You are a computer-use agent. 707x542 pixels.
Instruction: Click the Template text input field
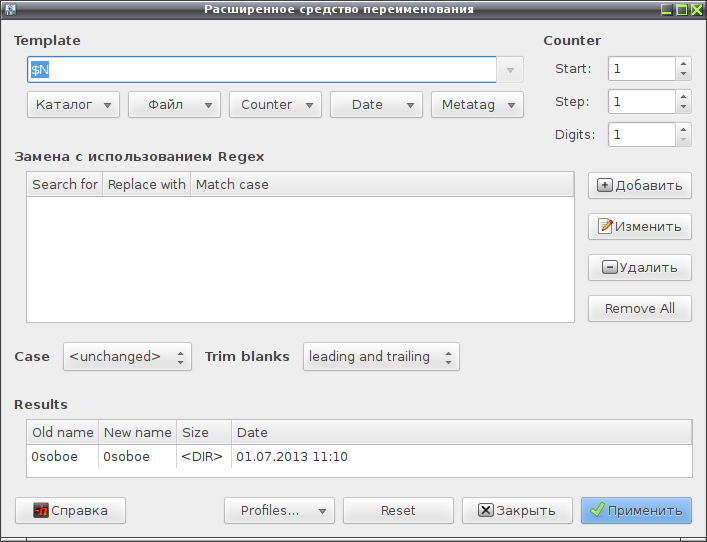(x=262, y=69)
